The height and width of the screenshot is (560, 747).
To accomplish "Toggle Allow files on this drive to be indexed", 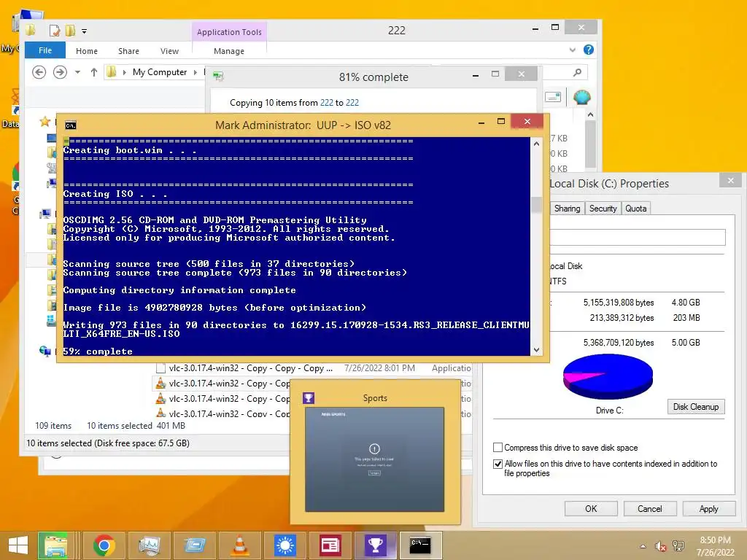I will coord(498,464).
